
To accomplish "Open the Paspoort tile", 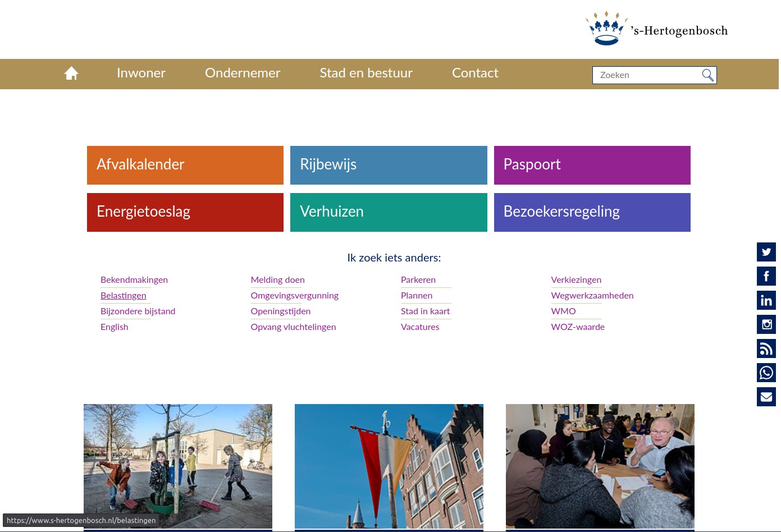I will click(592, 165).
